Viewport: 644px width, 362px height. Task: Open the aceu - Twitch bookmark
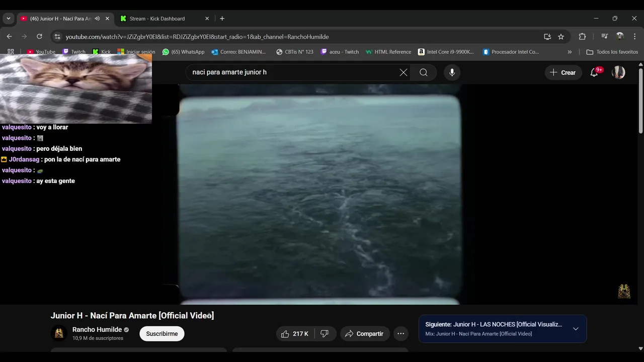[340, 52]
